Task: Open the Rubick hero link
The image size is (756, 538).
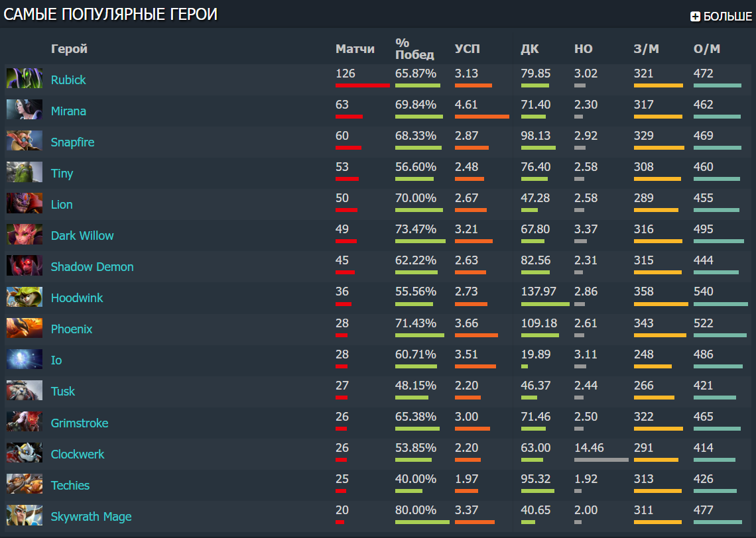Action: (68, 80)
